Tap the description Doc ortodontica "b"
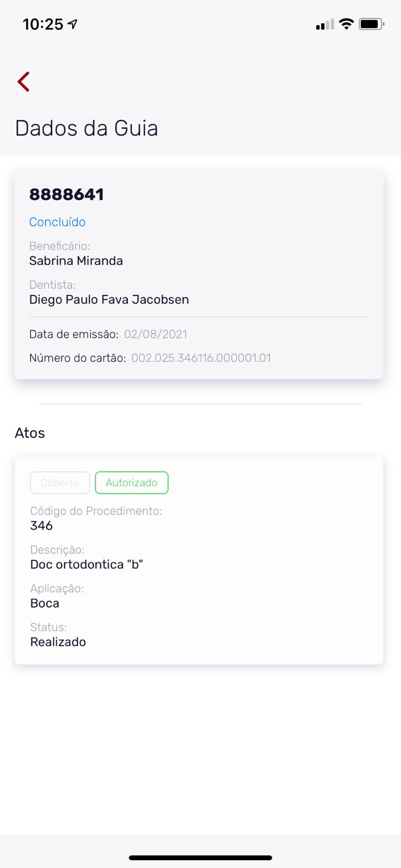This screenshot has height=868, width=401. [x=86, y=565]
